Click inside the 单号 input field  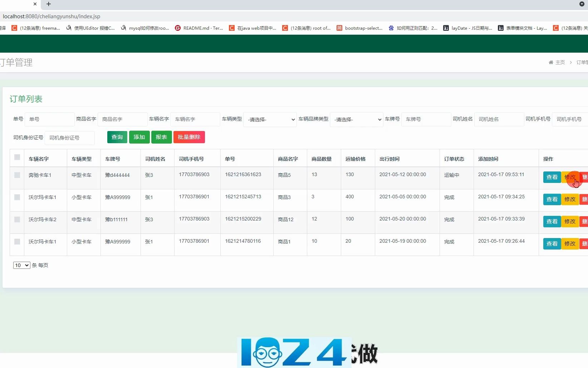(49, 119)
